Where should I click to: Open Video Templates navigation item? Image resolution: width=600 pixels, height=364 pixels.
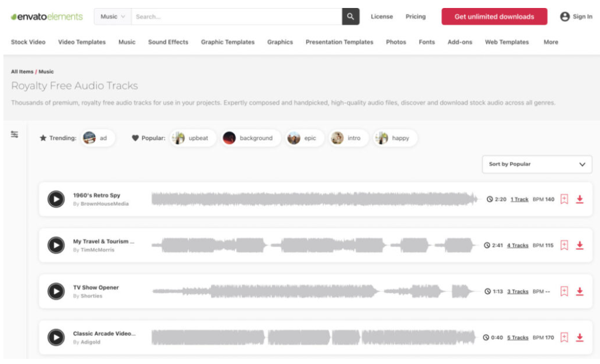pos(82,42)
